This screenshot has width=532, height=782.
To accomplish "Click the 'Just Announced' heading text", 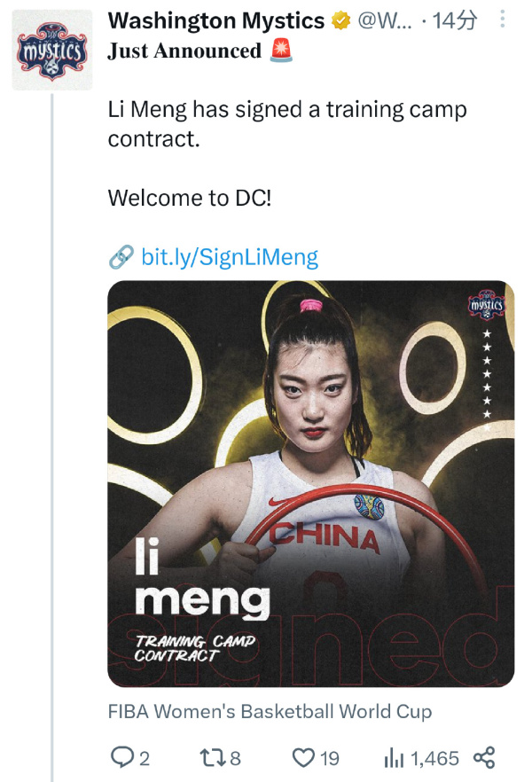I will [184, 51].
